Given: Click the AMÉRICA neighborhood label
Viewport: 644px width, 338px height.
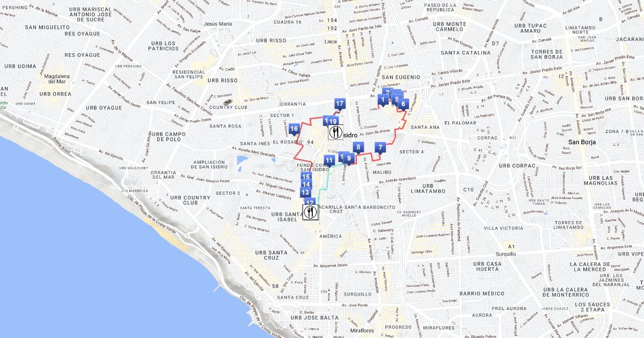Looking at the screenshot, I should coord(331,236).
